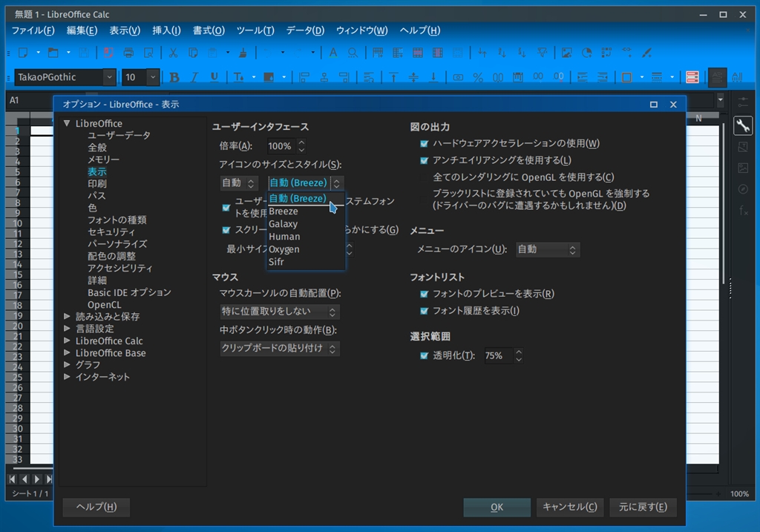This screenshot has width=760, height=532.
Task: Click the Print Preview icon
Action: point(148,53)
